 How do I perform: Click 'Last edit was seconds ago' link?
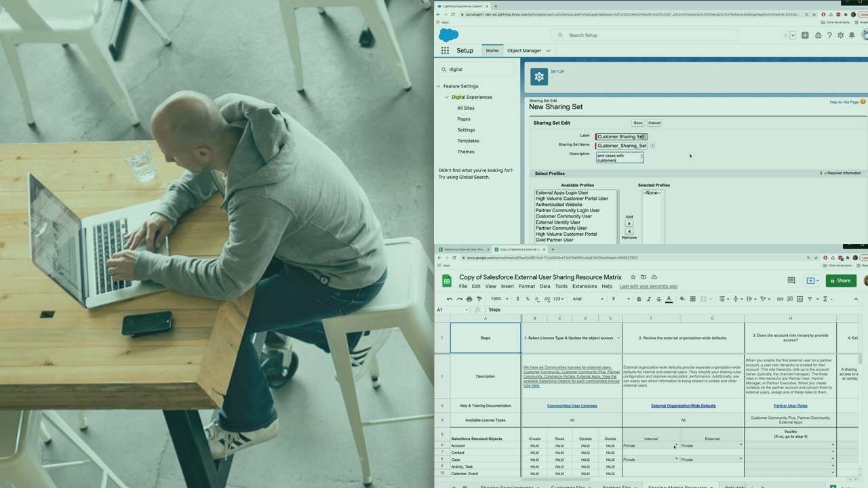[648, 286]
